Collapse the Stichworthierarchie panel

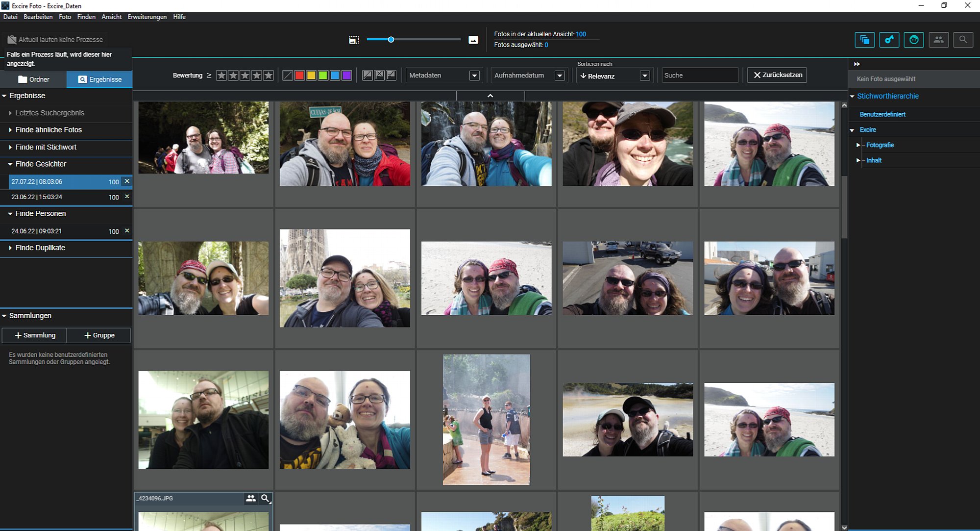point(852,96)
